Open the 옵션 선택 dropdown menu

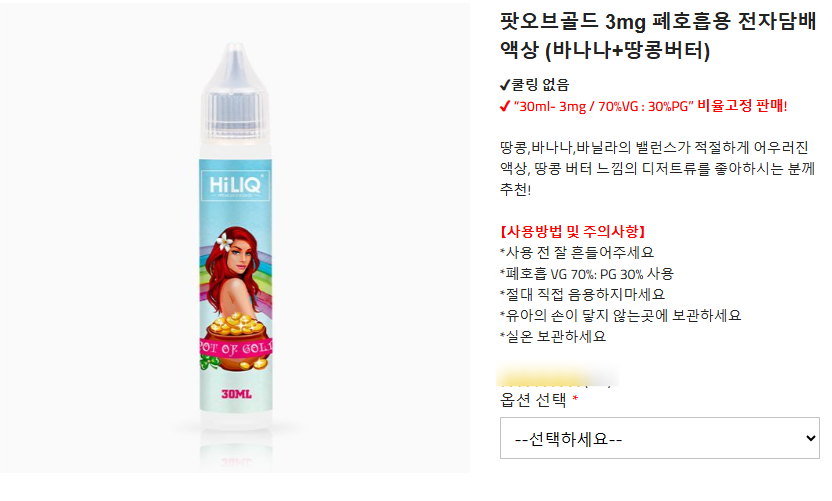coord(660,438)
